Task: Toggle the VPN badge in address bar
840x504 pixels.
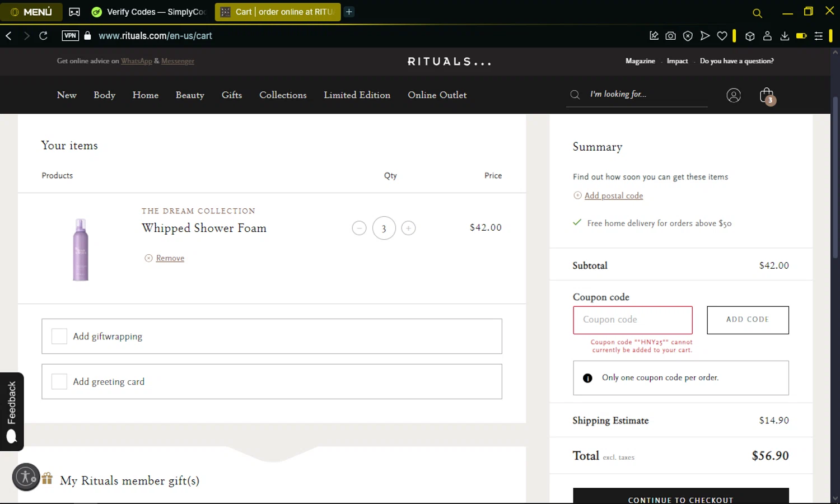Action: point(70,36)
